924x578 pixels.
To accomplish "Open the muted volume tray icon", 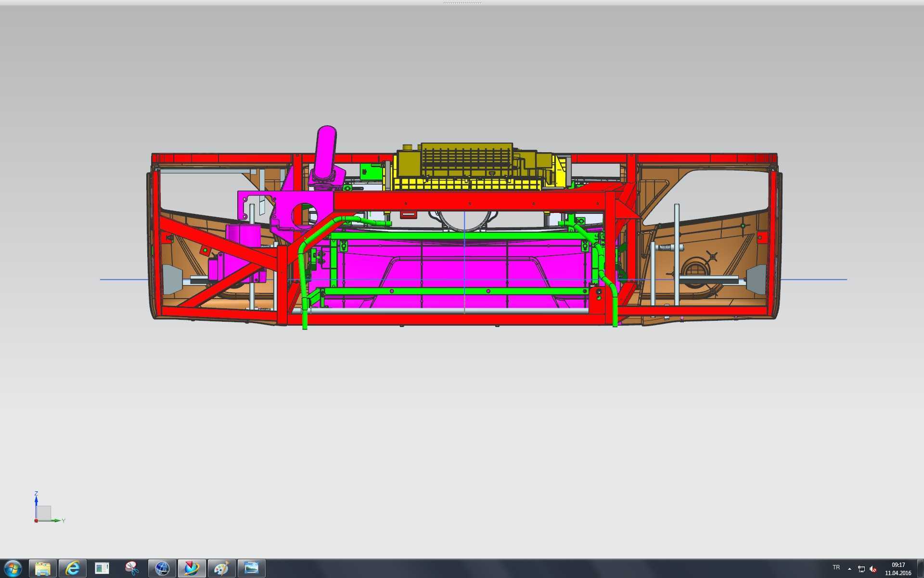I will pyautogui.click(x=873, y=569).
